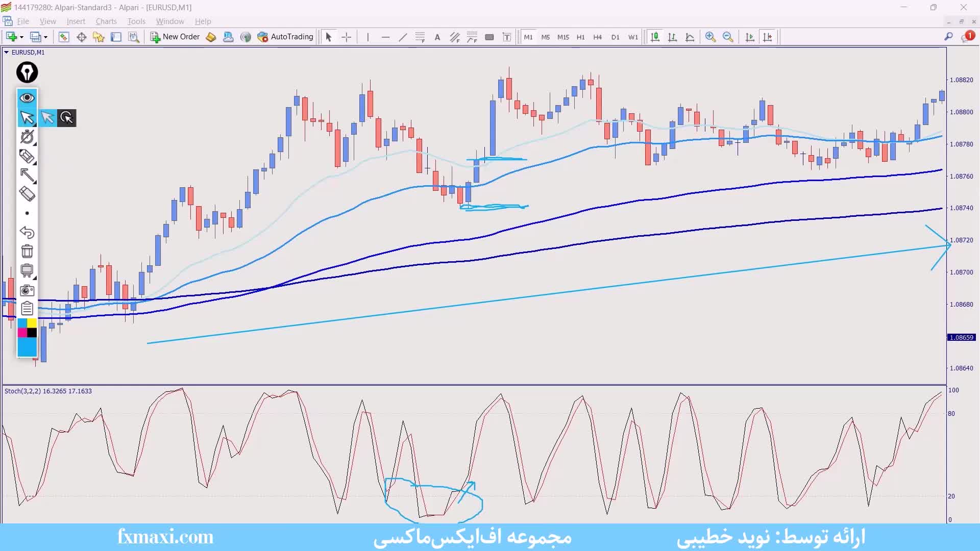
Task: Select the trendline drawing tool
Action: click(x=403, y=37)
